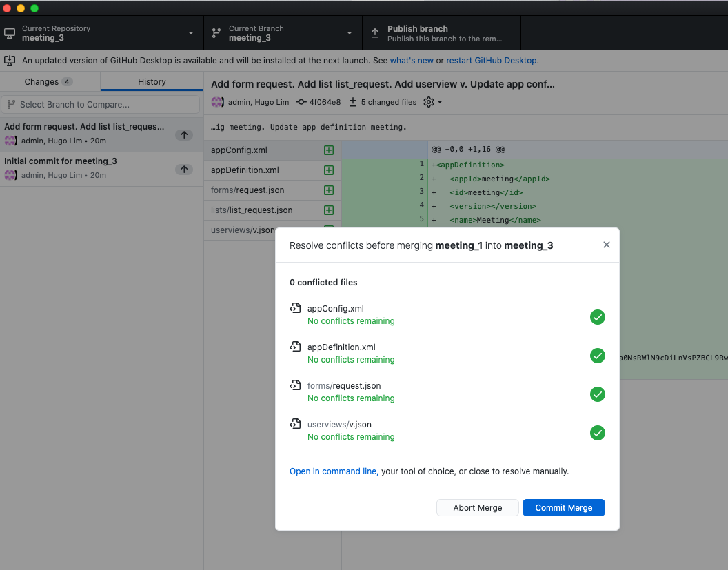Viewport: 728px width, 570px height.
Task: Click the Select Branch to Compare field
Action: pyautogui.click(x=101, y=104)
